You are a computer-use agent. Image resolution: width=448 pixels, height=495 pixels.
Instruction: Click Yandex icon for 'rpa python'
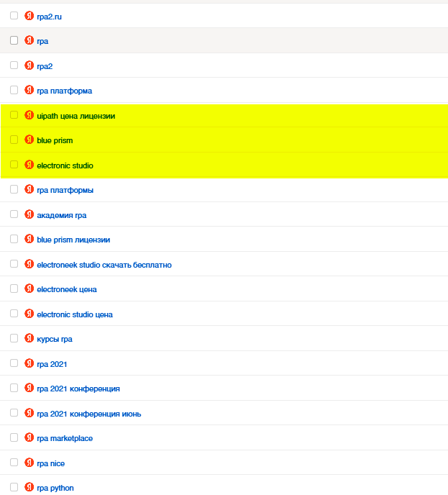point(29,487)
